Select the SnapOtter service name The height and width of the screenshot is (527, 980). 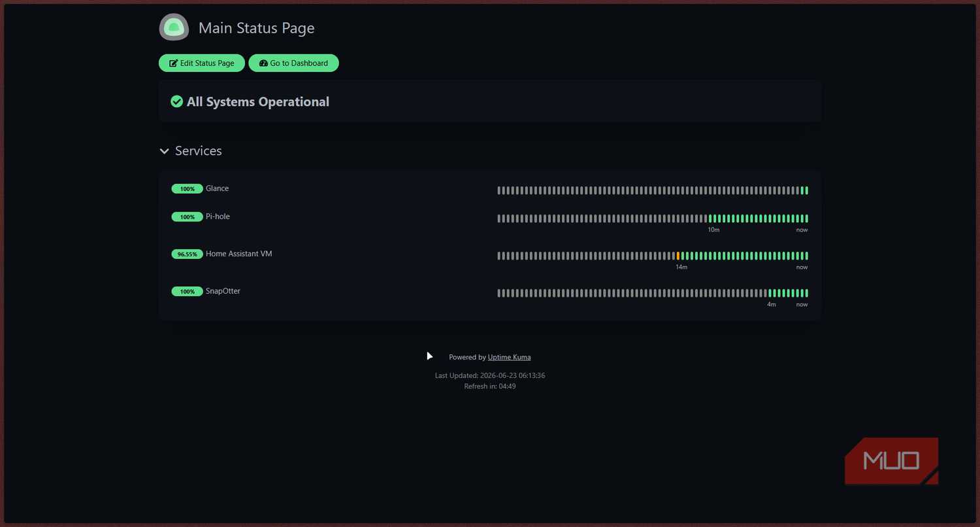(223, 291)
